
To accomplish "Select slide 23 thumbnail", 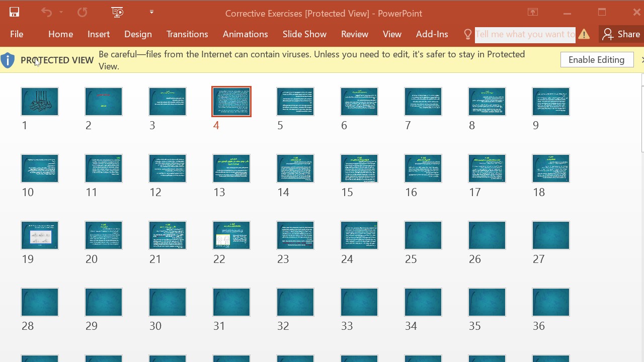I will pyautogui.click(x=295, y=235).
